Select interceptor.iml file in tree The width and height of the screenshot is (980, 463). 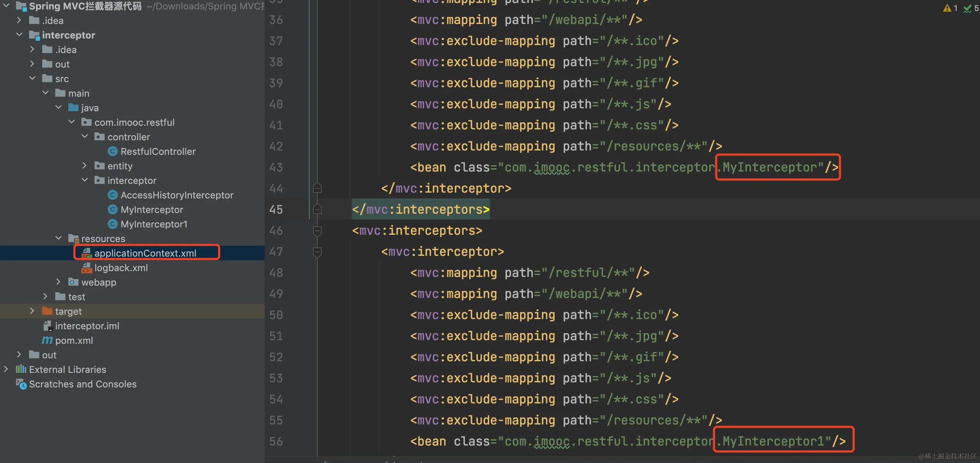(87, 326)
